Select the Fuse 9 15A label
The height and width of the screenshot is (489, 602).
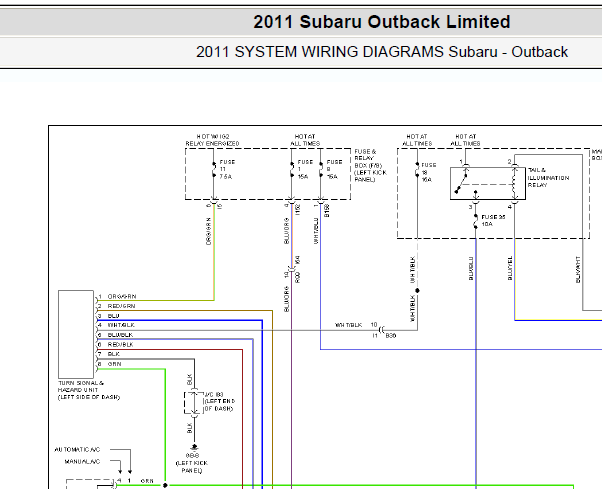[334, 169]
